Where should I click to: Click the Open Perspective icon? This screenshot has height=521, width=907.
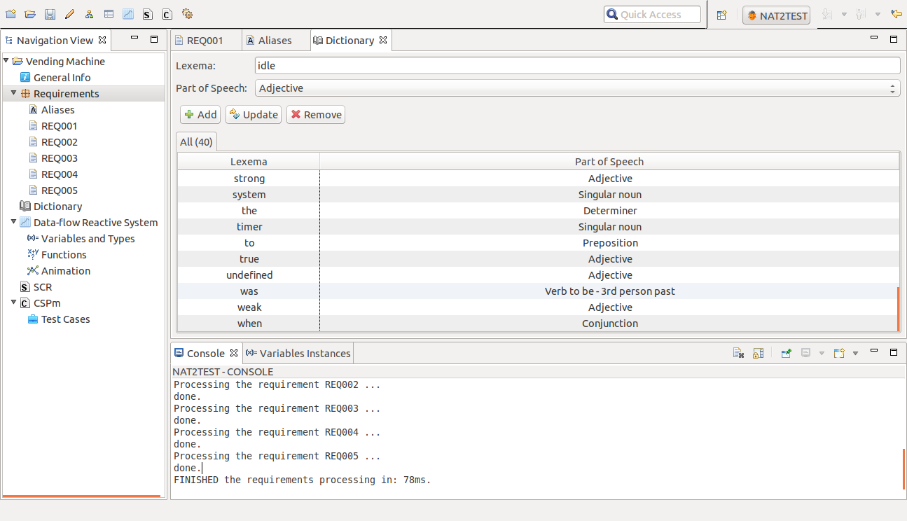click(x=721, y=15)
